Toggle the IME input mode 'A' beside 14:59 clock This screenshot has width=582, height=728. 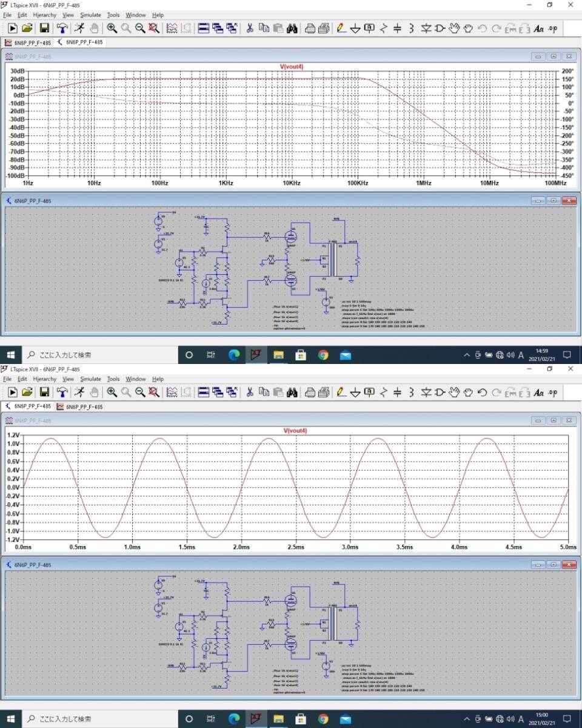click(521, 355)
